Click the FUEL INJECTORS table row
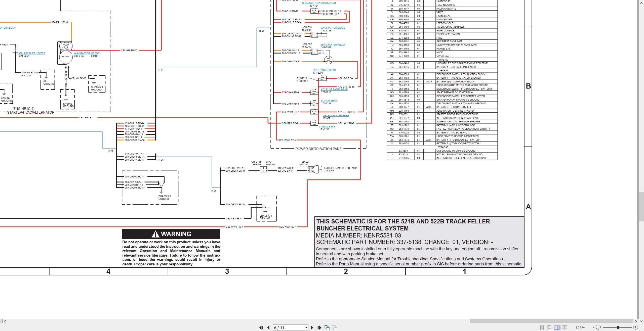The height and width of the screenshot is (331, 644). pyautogui.click(x=442, y=5)
